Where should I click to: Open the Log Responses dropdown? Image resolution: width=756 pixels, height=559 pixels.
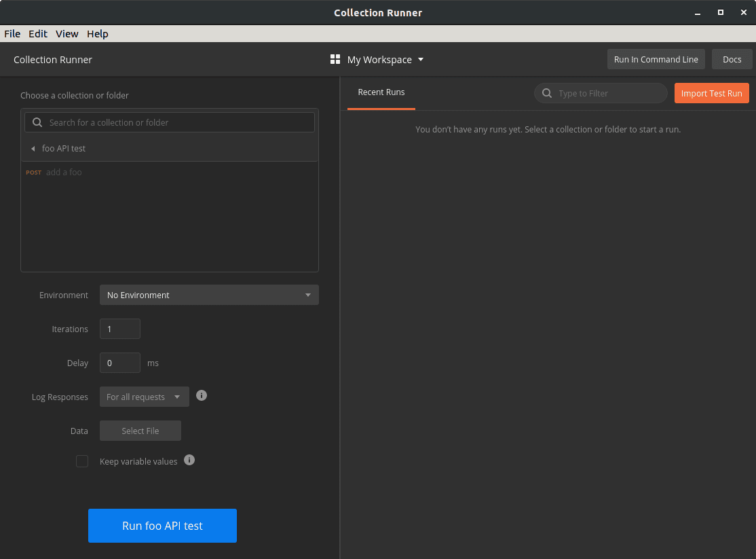click(144, 397)
